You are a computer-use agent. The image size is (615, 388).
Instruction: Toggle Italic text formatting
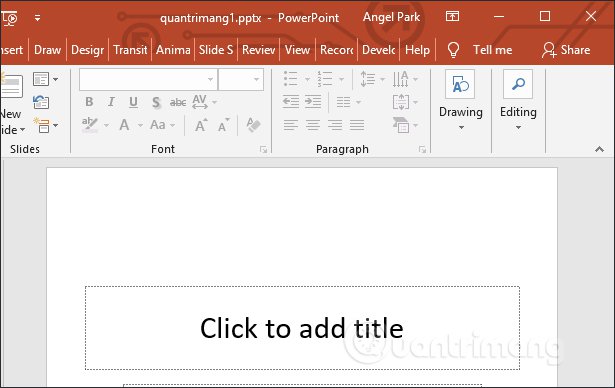click(111, 102)
